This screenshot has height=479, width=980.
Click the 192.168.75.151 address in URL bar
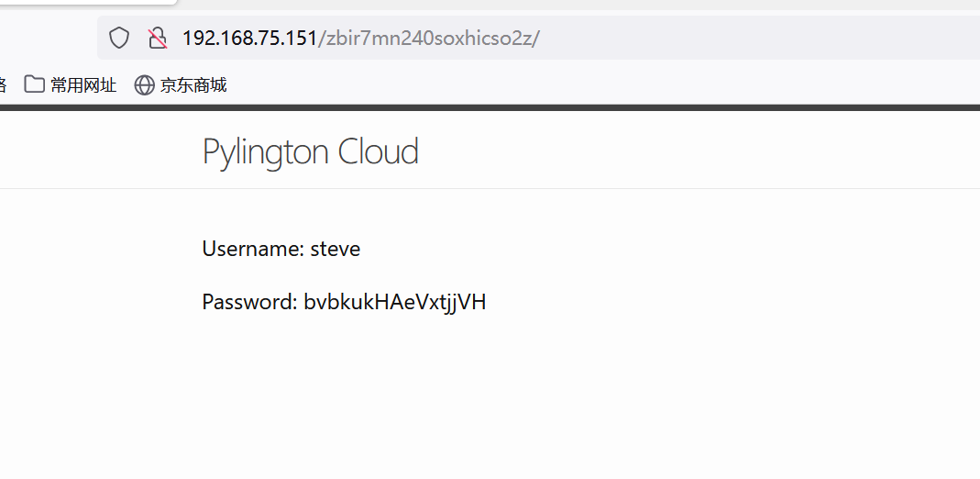click(249, 38)
